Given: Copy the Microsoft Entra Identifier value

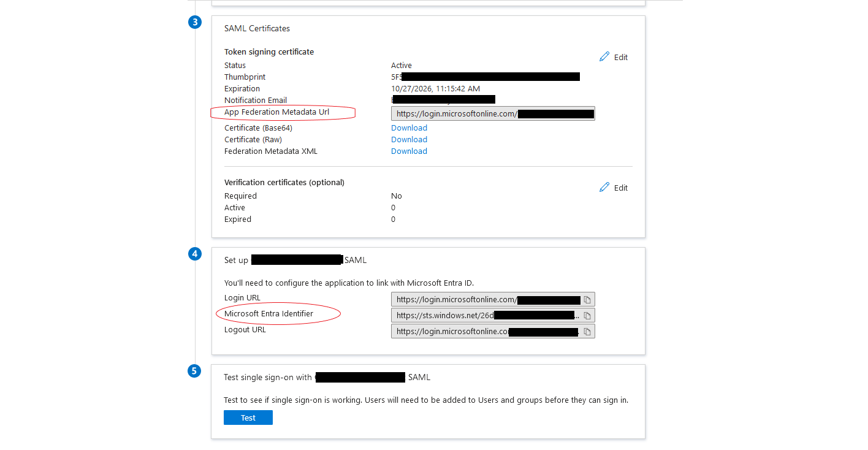Looking at the screenshot, I should (587, 316).
